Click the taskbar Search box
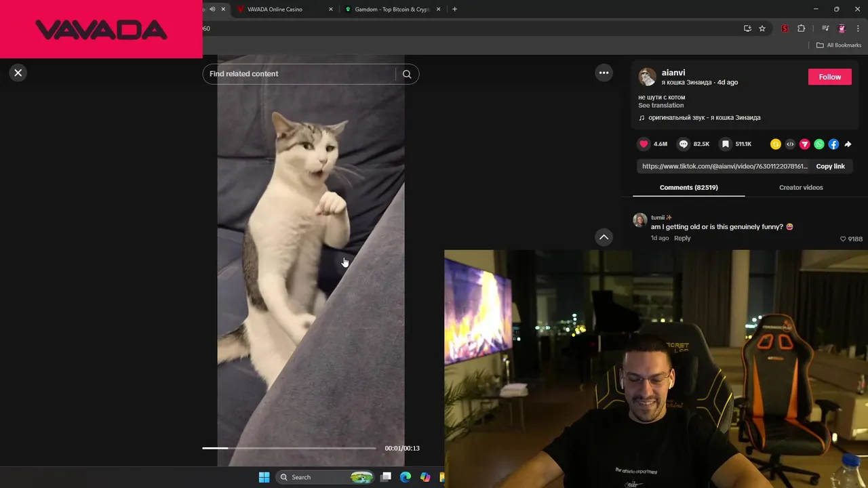The image size is (868, 488). (326, 477)
